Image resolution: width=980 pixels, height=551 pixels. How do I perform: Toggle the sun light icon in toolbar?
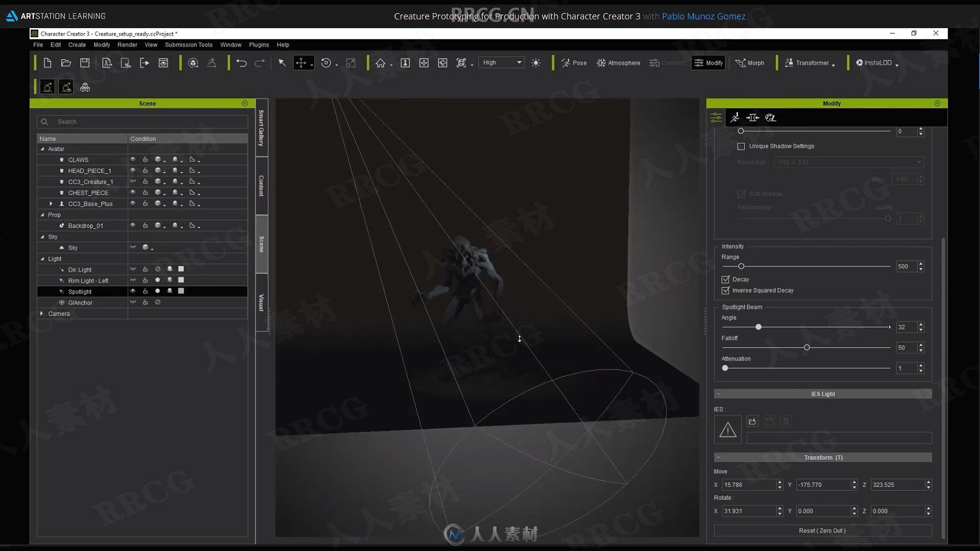coord(536,63)
